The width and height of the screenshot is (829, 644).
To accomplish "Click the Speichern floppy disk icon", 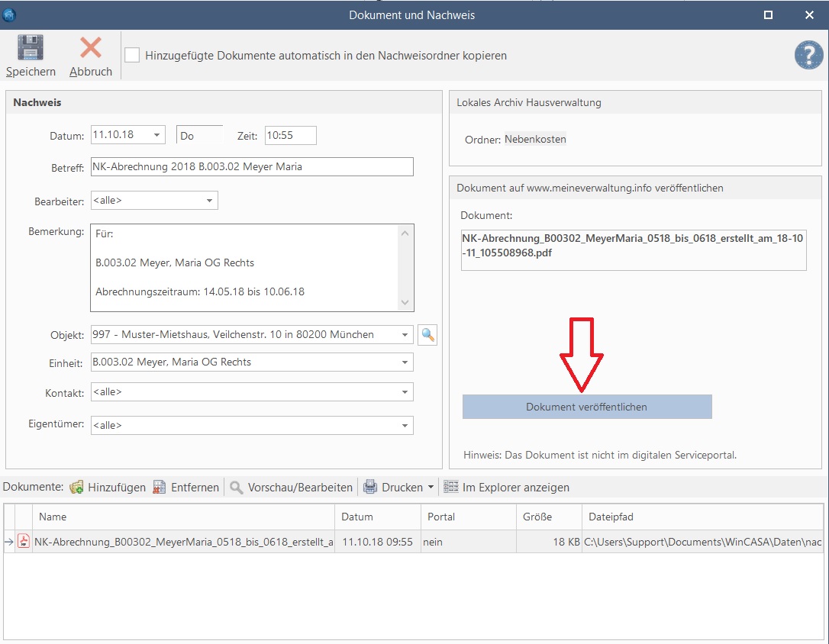I will pyautogui.click(x=31, y=48).
